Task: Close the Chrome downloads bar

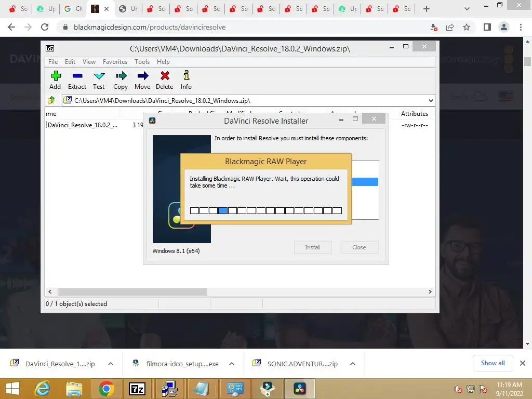Action: [523, 363]
